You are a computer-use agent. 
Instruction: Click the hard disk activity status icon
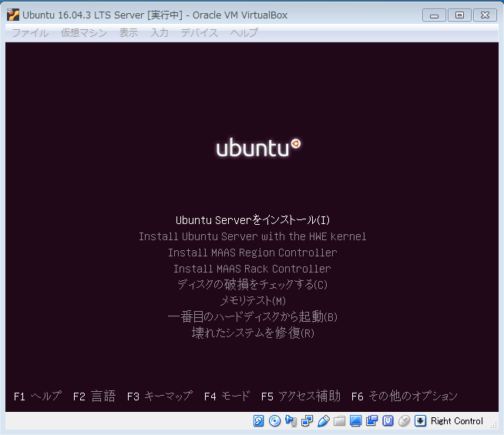pyautogui.click(x=259, y=421)
